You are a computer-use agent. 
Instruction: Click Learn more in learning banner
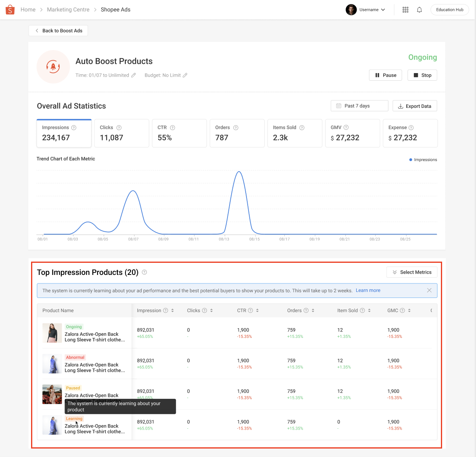point(368,291)
